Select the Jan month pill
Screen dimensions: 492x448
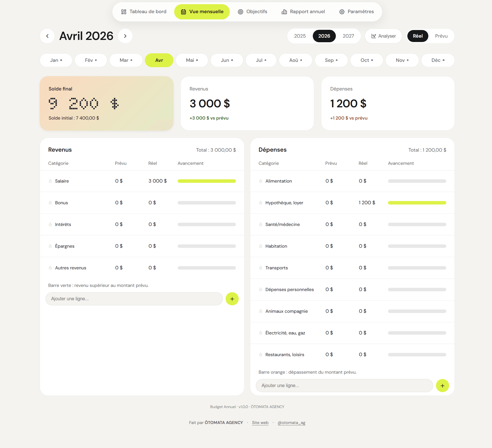[56, 60]
